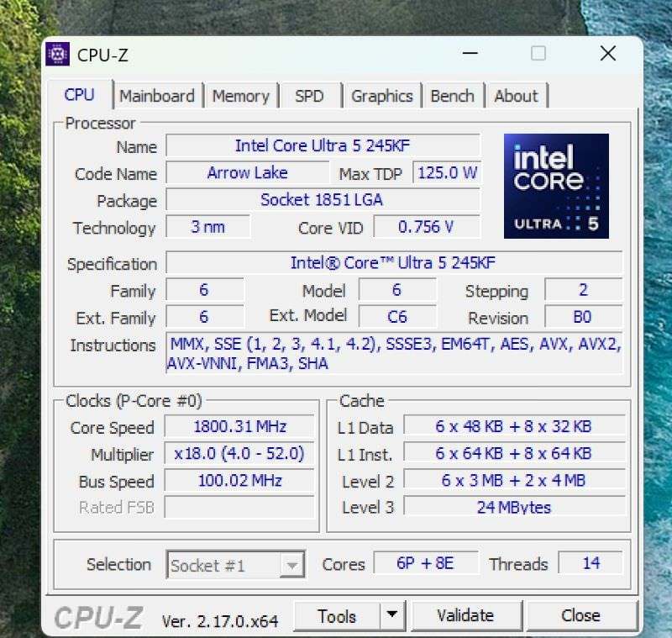Select the SPD tab
Screen dimensions: 672x638
pos(309,96)
